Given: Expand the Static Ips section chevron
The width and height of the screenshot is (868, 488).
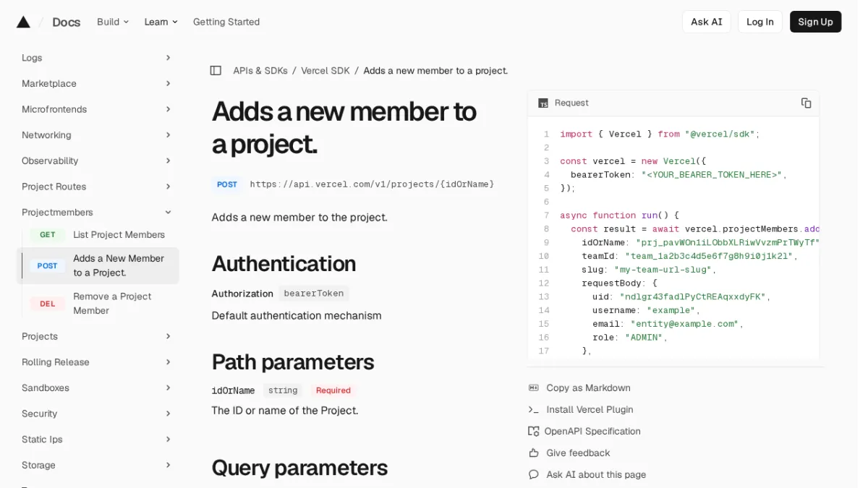Looking at the screenshot, I should [168, 440].
